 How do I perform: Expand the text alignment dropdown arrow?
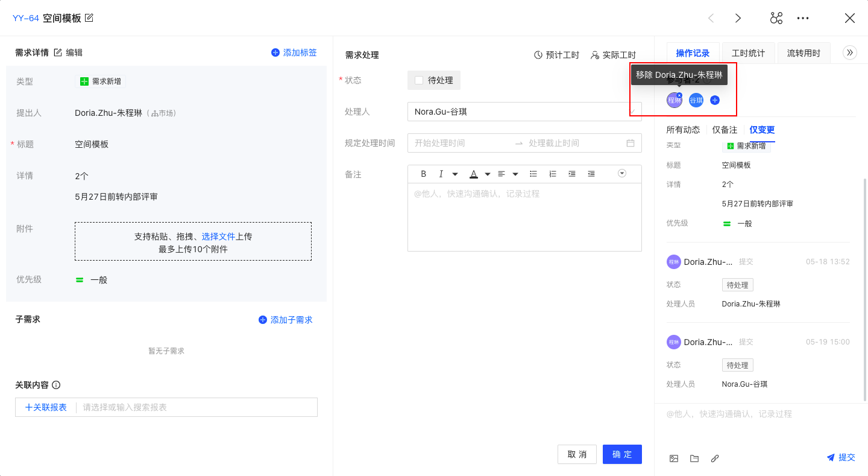pos(515,174)
